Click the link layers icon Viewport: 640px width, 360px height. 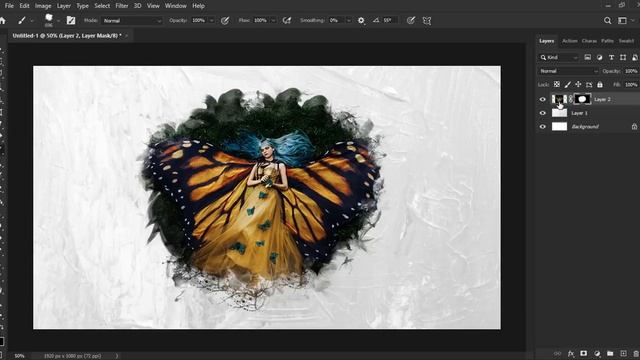tap(557, 353)
